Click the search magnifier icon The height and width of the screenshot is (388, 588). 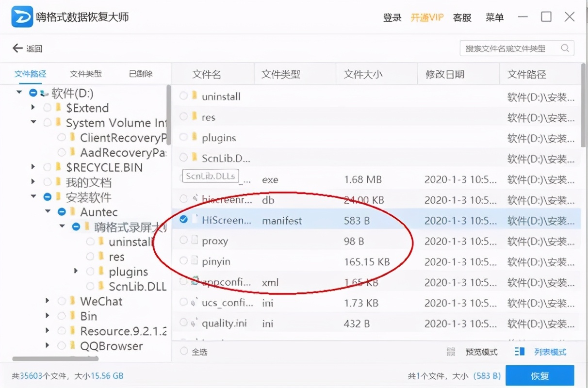click(x=565, y=48)
